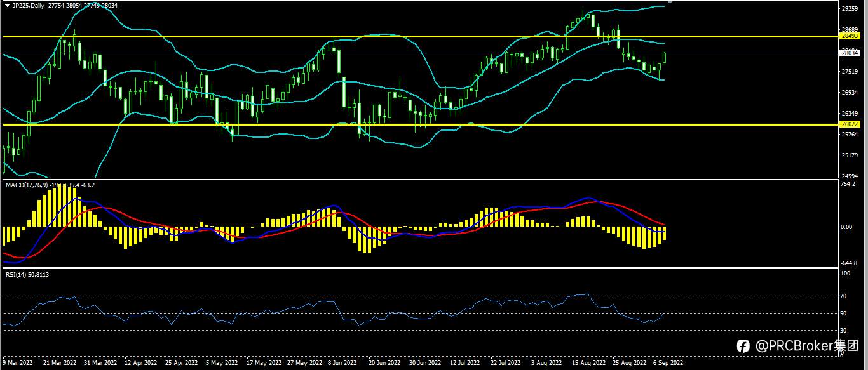Select the yellow 28493 price level label
The height and width of the screenshot is (370, 868).
pos(849,36)
